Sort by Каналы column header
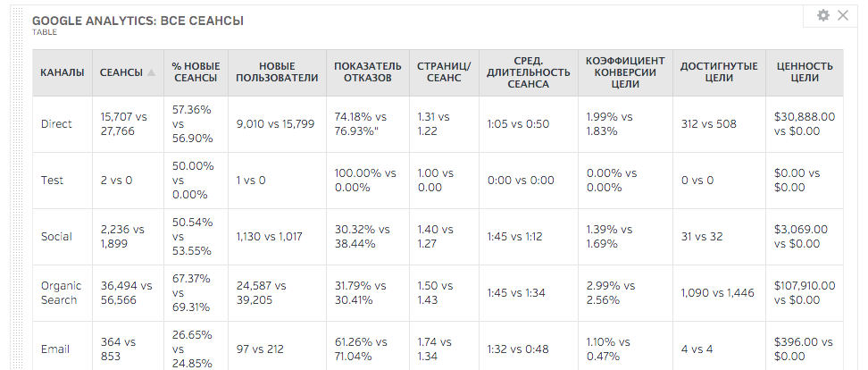This screenshot has height=370, width=868. click(x=63, y=72)
